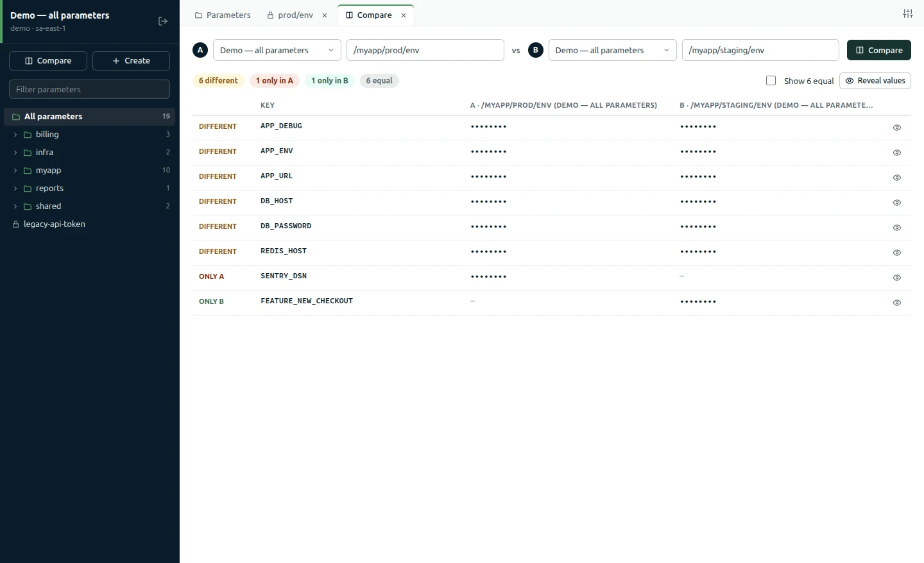
Task: Click folder icon of shared in sidebar
Action: click(28, 206)
